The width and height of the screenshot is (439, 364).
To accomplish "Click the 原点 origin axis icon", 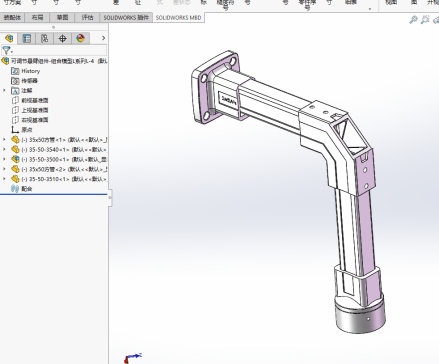I will click(x=15, y=130).
